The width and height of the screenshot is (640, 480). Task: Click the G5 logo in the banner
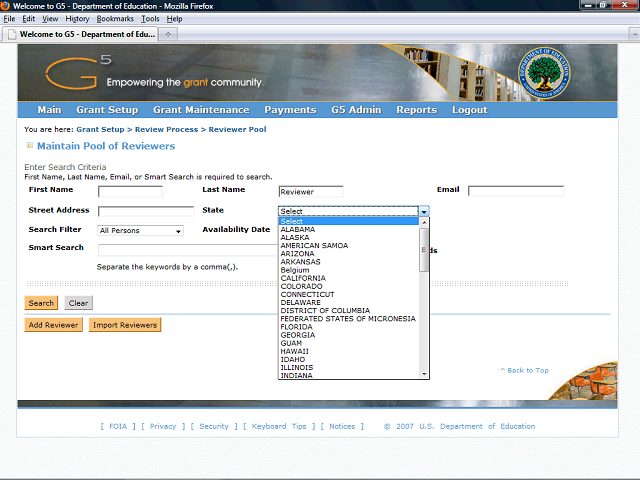coord(78,72)
